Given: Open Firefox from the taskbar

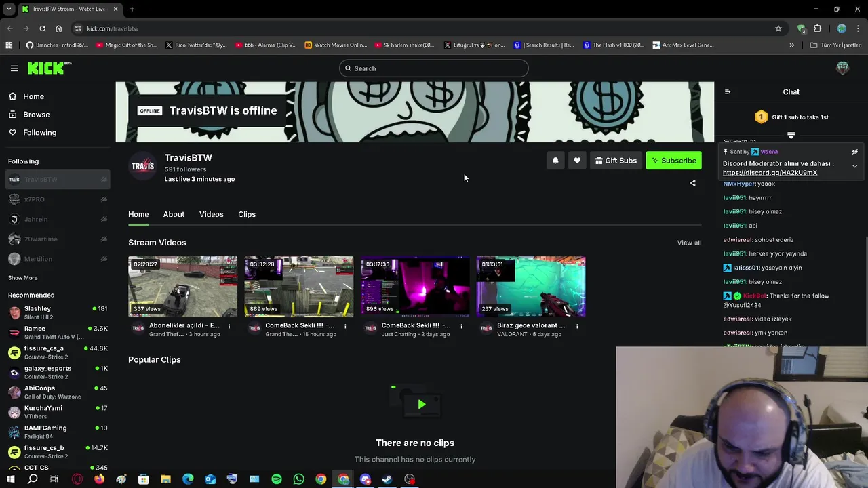Looking at the screenshot, I should click(x=99, y=479).
